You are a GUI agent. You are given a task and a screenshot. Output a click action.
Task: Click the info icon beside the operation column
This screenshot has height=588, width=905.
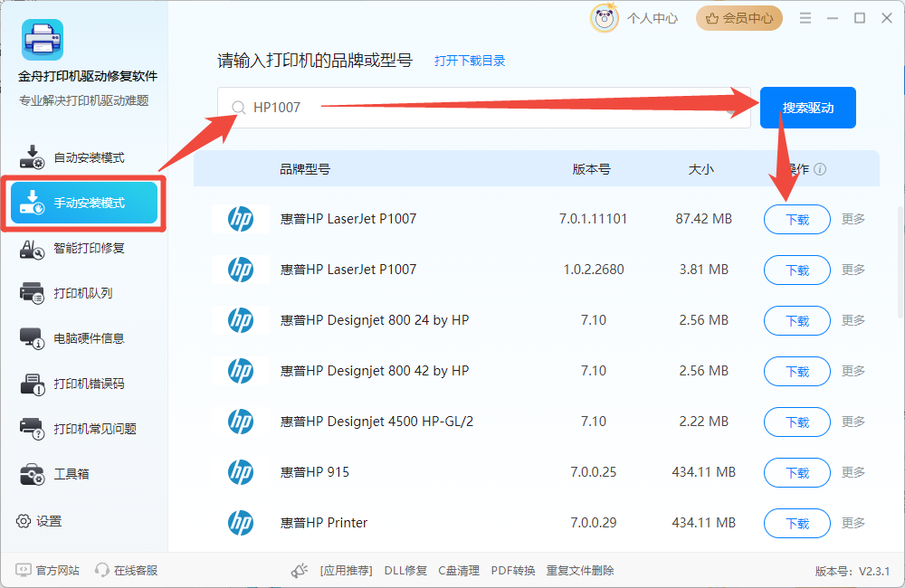(x=820, y=169)
